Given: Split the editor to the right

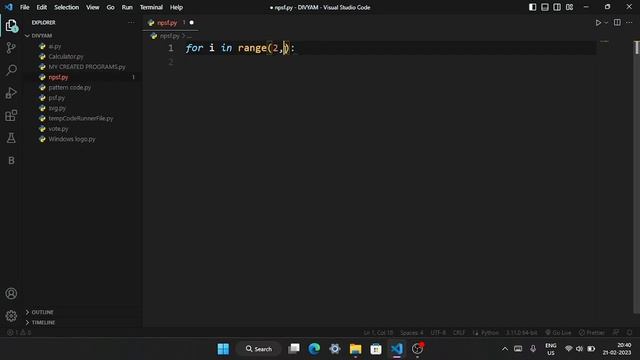Looking at the screenshot, I should pos(617,23).
